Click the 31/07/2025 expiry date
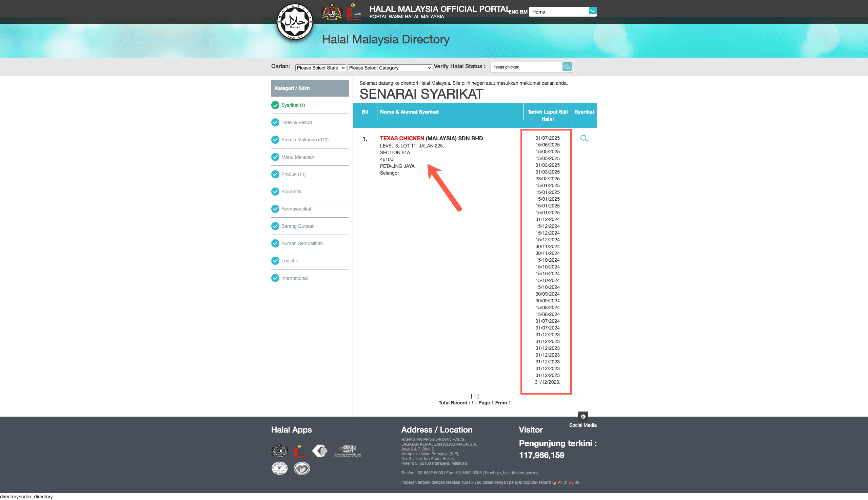Viewport: 868px width, 500px height. tap(547, 138)
